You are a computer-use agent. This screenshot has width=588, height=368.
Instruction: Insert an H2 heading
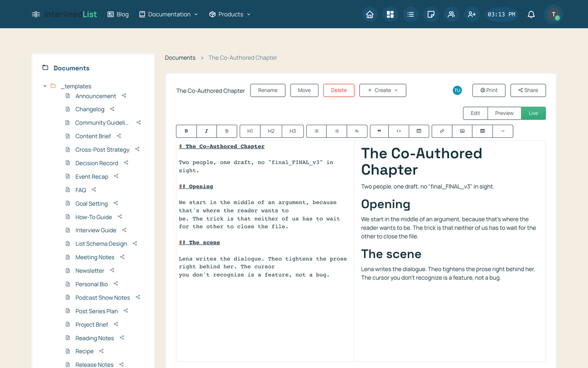(x=271, y=131)
